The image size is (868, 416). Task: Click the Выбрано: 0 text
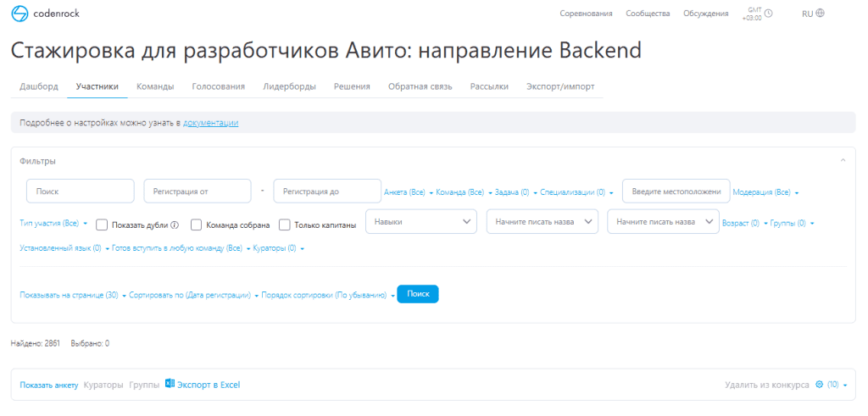pyautogui.click(x=90, y=343)
